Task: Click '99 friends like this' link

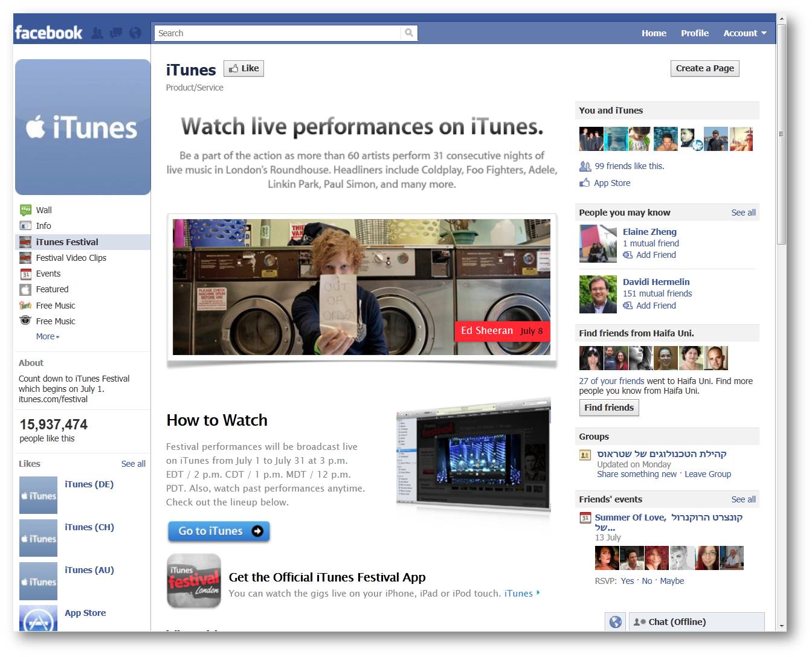Action: (629, 166)
